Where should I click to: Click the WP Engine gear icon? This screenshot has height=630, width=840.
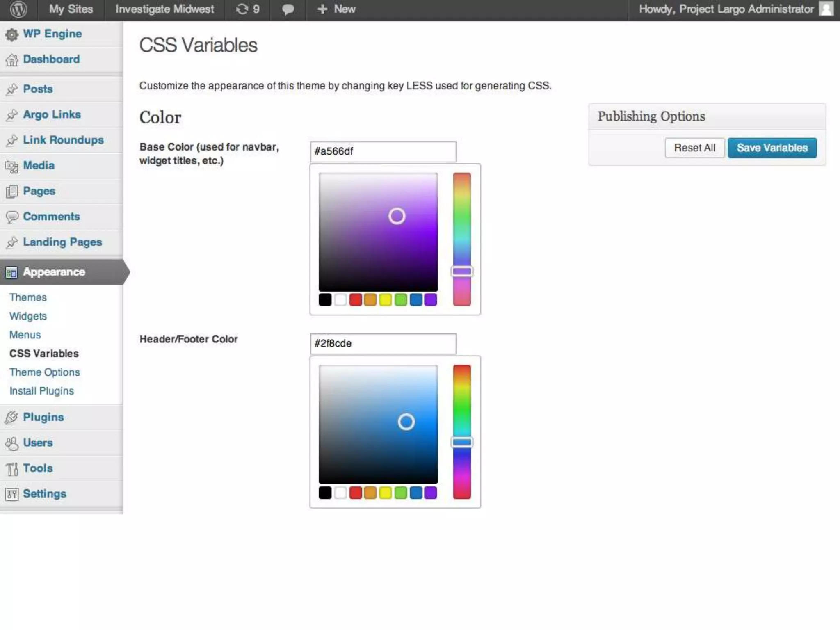click(x=12, y=34)
